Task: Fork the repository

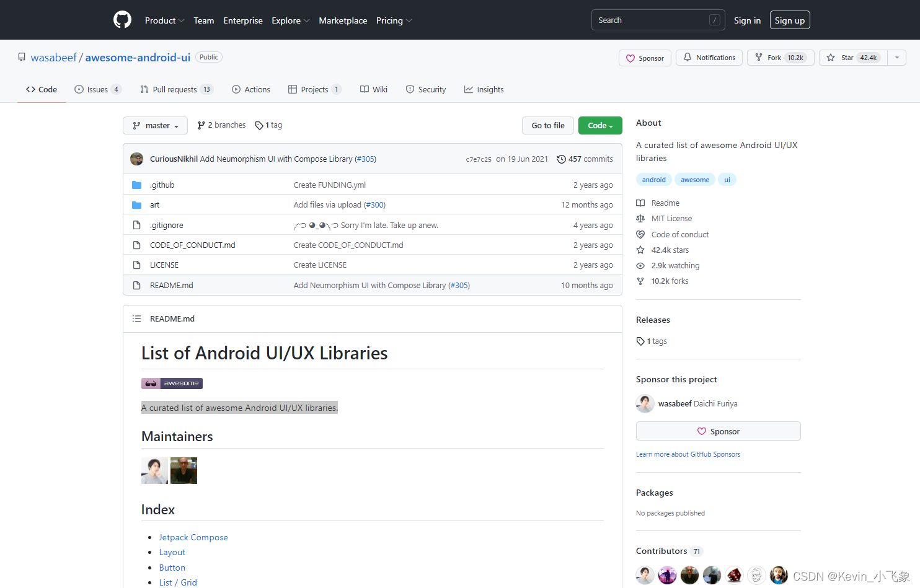Action: tap(781, 58)
